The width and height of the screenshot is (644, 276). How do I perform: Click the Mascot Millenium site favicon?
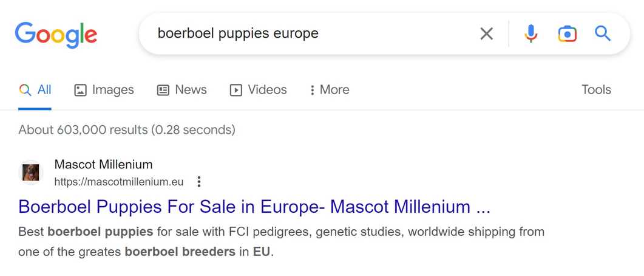pos(30,173)
